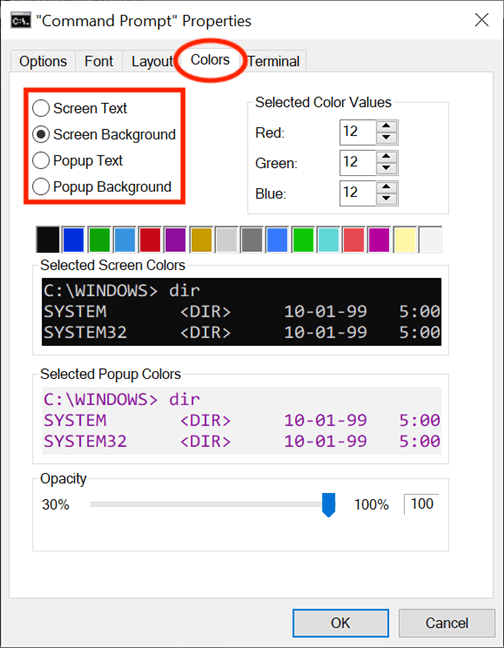Confirm changes with the OK button

(340, 623)
